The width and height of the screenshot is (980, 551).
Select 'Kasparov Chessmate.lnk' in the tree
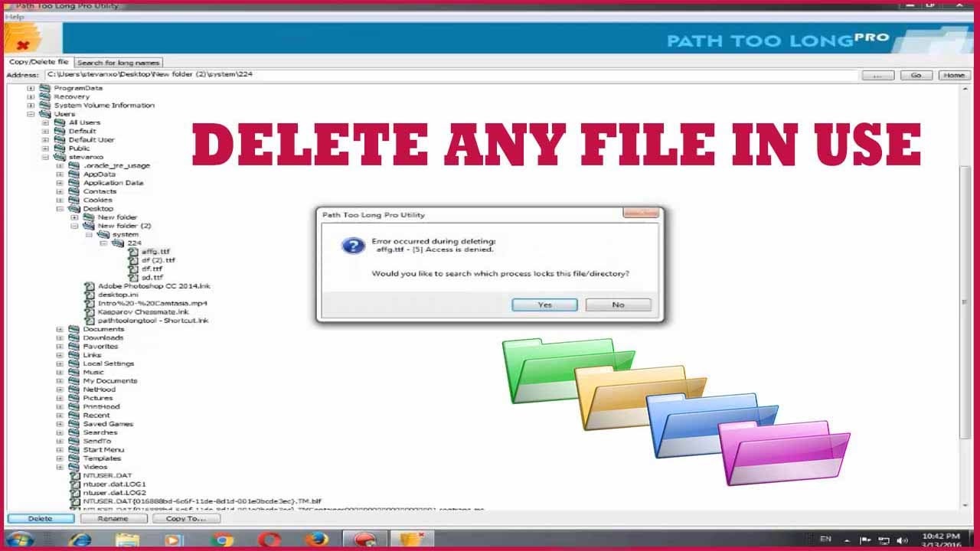coord(143,312)
